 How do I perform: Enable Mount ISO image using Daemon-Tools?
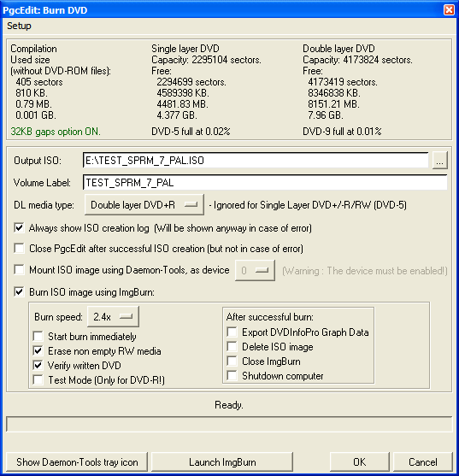pos(19,269)
